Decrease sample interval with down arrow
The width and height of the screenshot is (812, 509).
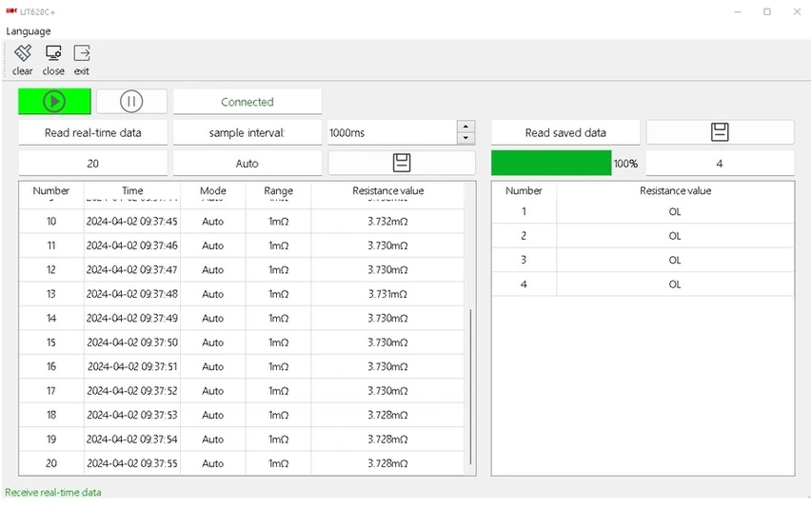pos(465,138)
